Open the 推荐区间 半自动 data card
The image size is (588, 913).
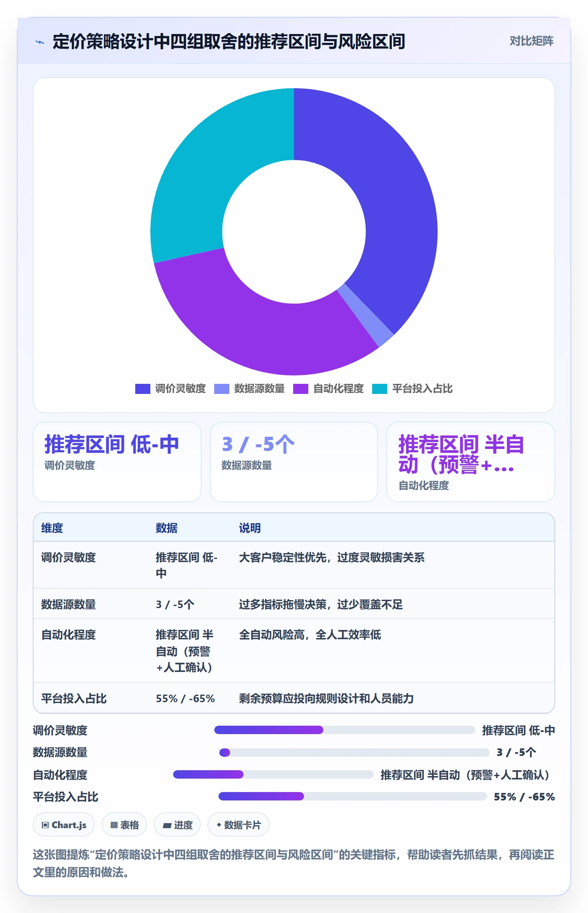coord(470,462)
